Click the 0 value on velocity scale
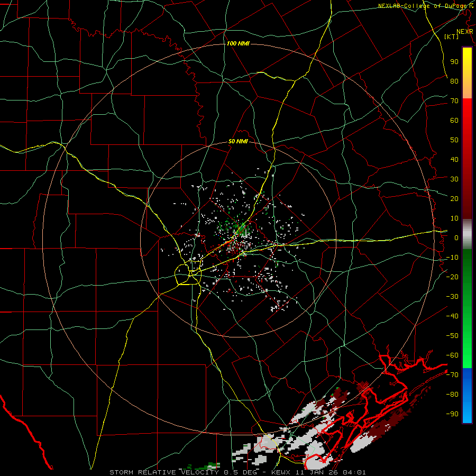Image resolution: width=476 pixels, height=476 pixels. pos(456,237)
